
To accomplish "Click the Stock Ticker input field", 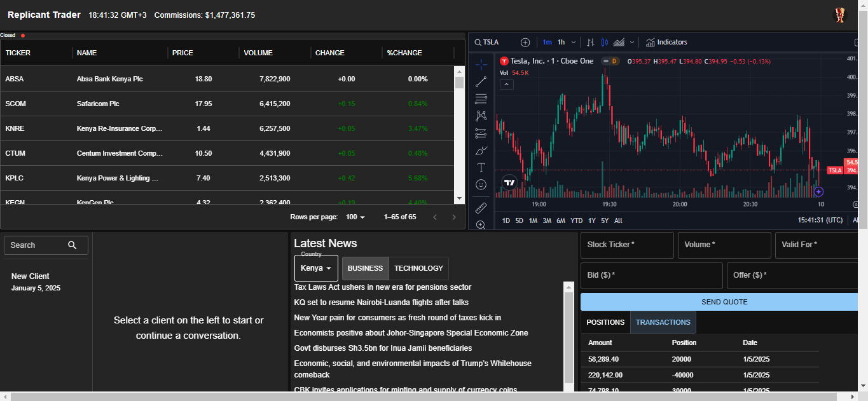I will tap(627, 245).
